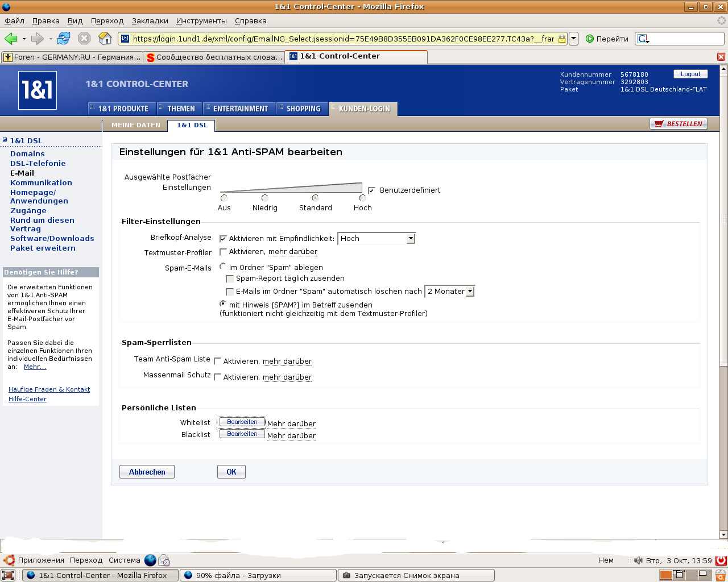Image resolution: width=728 pixels, height=582 pixels.
Task: Select mit Hinweis [SPAM?] im Betreff zusenden
Action: [223, 304]
